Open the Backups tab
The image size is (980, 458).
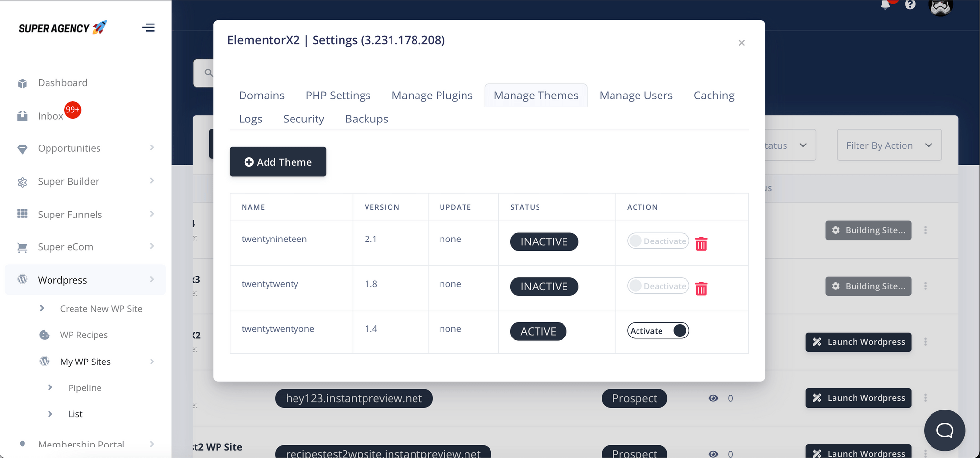[367, 119]
